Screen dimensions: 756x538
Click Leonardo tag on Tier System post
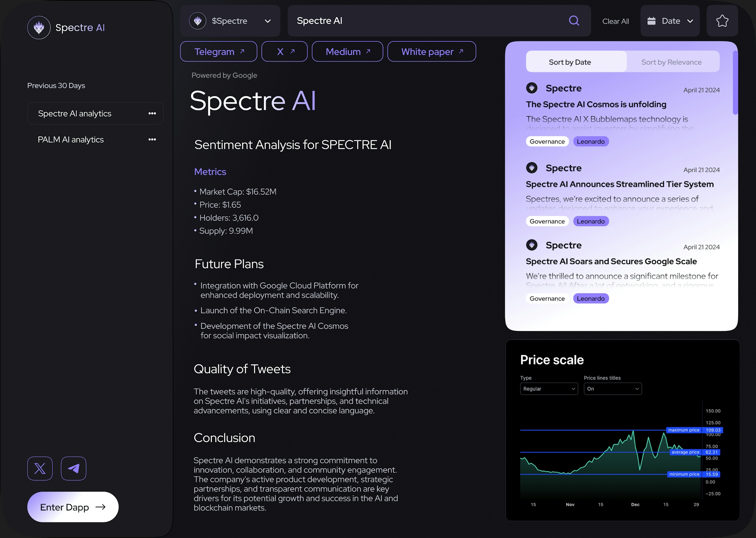[x=591, y=221]
